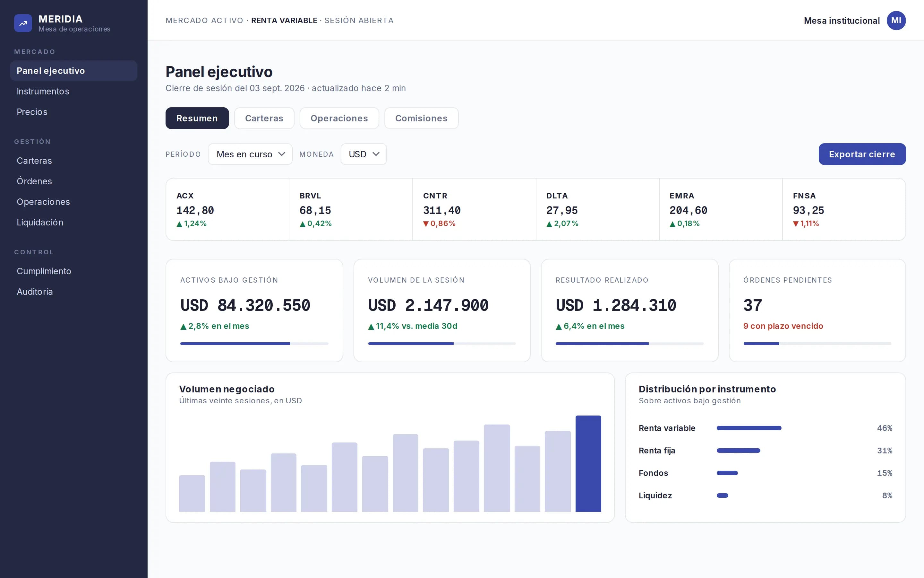The width and height of the screenshot is (924, 578).
Task: Click the 8% value for Liquidez
Action: pos(887,496)
